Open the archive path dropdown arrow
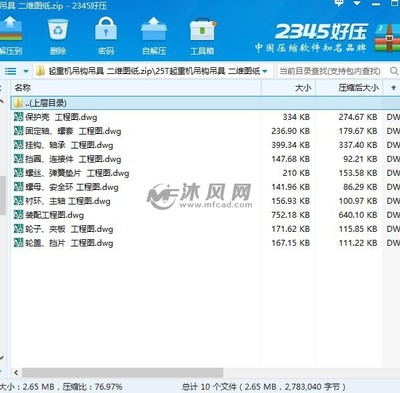Screen dimensions: 400x393 (265, 71)
